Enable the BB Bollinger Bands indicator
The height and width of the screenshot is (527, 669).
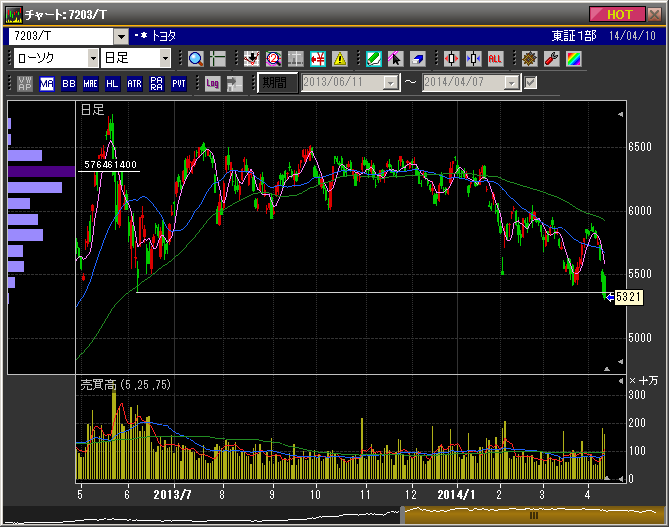[x=68, y=83]
